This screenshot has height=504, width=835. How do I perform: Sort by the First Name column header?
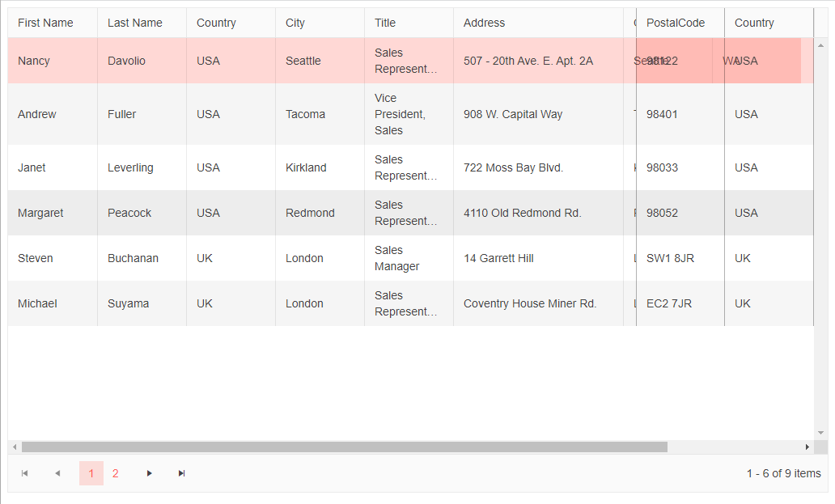pos(45,23)
